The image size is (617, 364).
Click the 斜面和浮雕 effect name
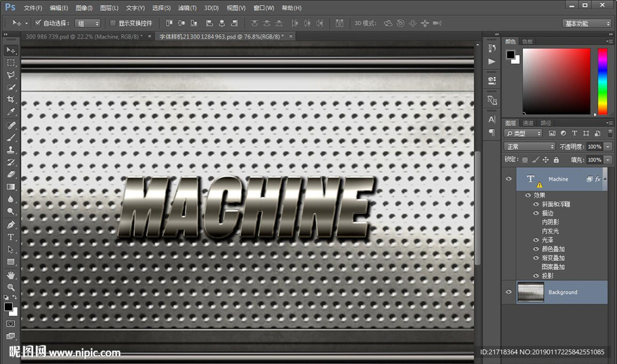pyautogui.click(x=556, y=204)
